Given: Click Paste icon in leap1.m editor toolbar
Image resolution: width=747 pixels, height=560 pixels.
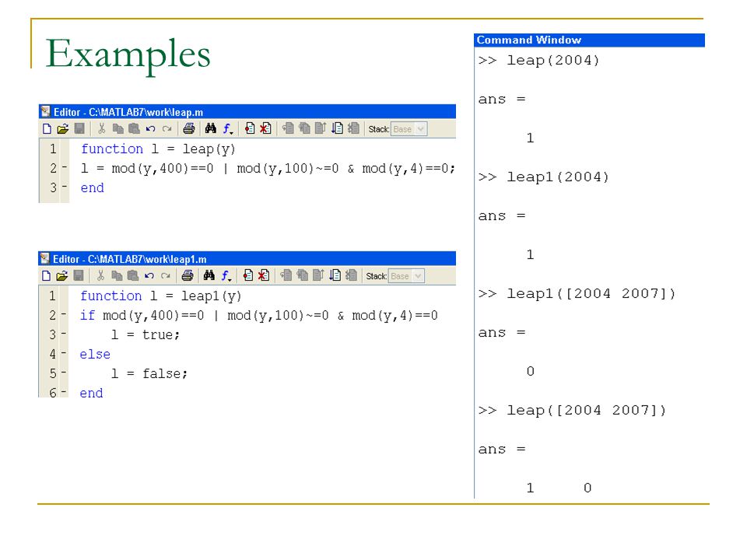Looking at the screenshot, I should pos(133,275).
